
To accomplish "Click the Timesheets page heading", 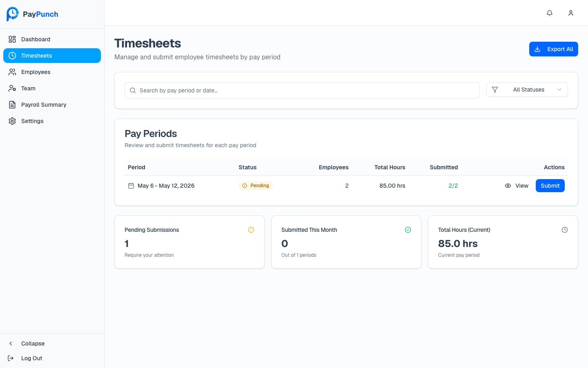I will [148, 43].
